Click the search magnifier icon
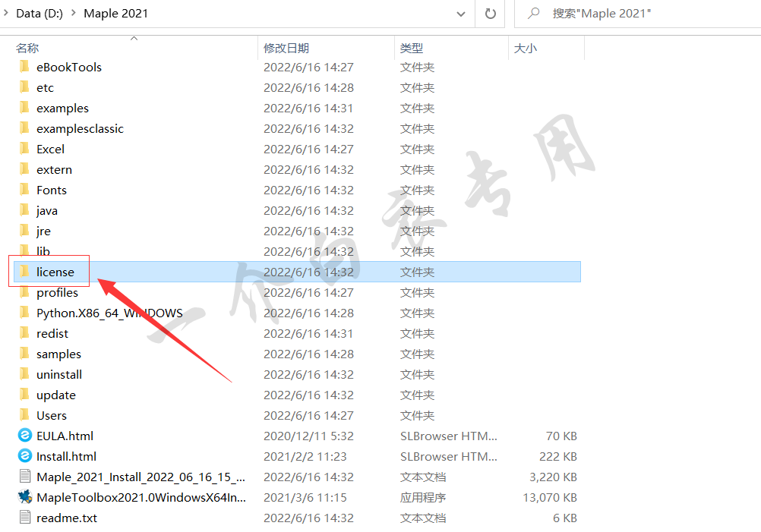 tap(534, 13)
